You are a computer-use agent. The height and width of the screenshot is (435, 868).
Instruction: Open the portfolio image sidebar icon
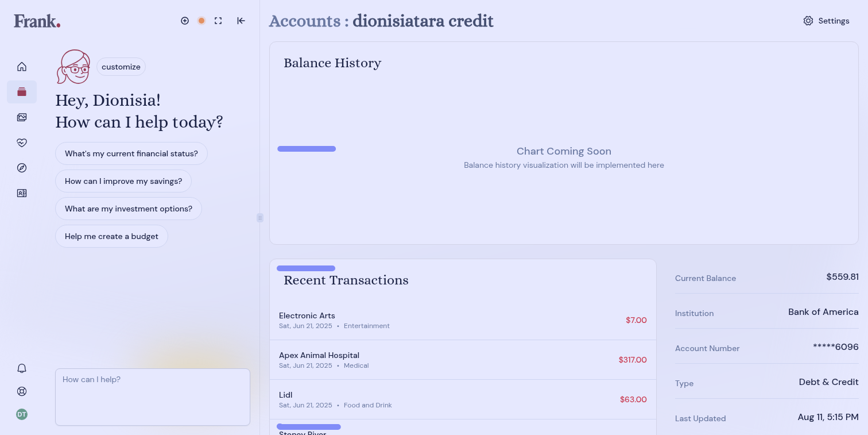click(22, 117)
